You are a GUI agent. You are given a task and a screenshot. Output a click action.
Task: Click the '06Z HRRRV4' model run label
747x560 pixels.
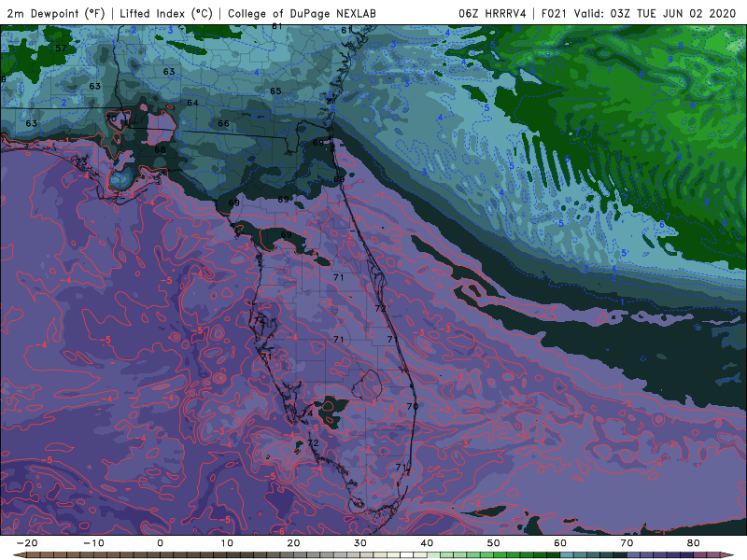coord(492,13)
